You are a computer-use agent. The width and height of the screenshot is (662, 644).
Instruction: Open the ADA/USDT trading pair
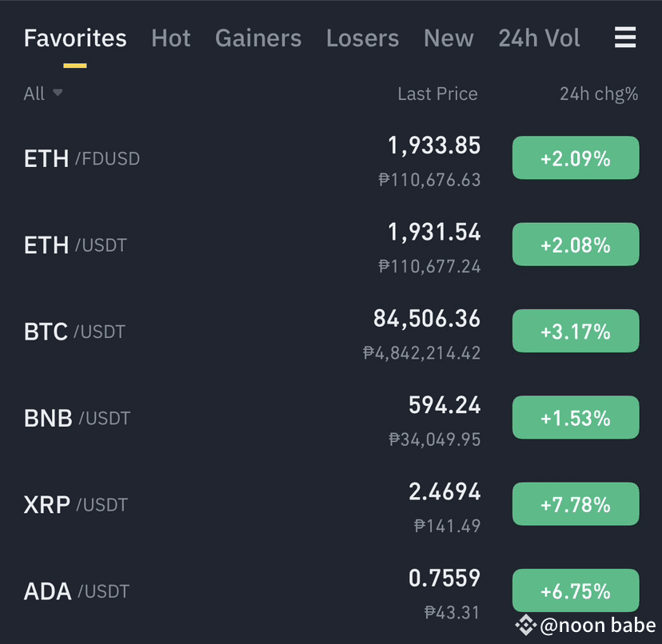pyautogui.click(x=331, y=590)
